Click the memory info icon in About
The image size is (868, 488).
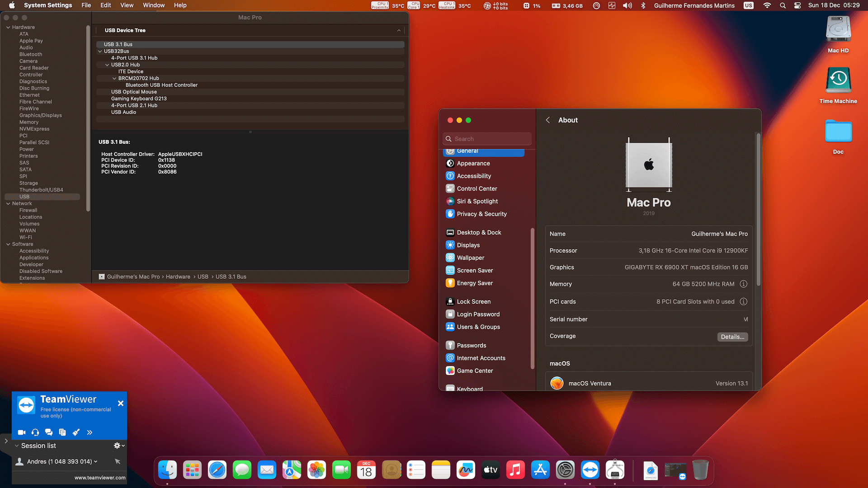coord(743,284)
